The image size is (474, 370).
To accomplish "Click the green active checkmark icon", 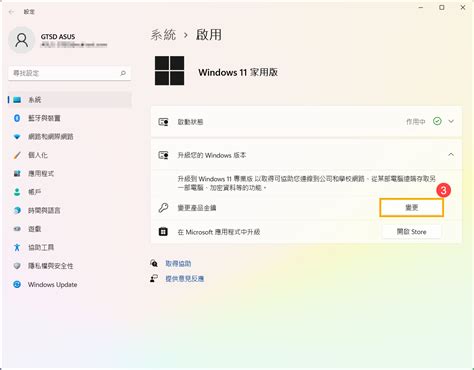I will [437, 121].
